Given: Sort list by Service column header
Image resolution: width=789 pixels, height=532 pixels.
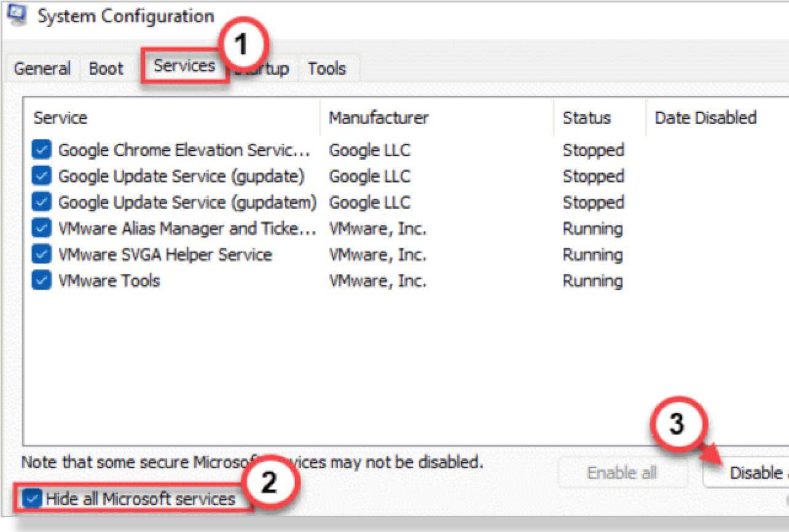Looking at the screenshot, I should click(60, 118).
